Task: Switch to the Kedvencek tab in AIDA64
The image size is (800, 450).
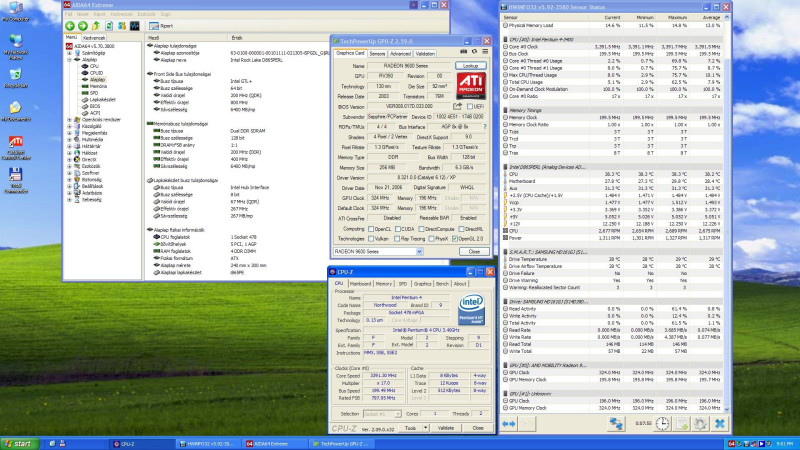Action: click(94, 38)
